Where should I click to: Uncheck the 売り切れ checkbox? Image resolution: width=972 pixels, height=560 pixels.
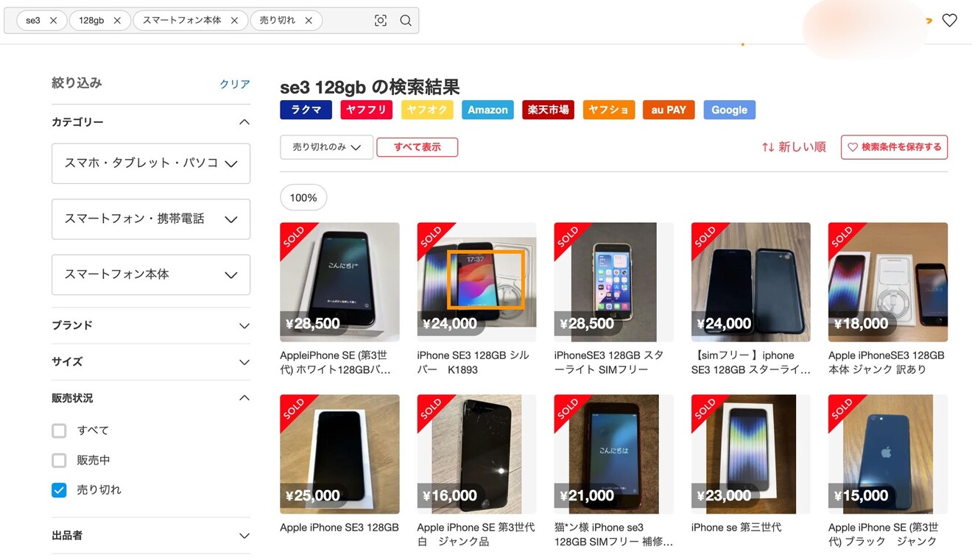59,490
